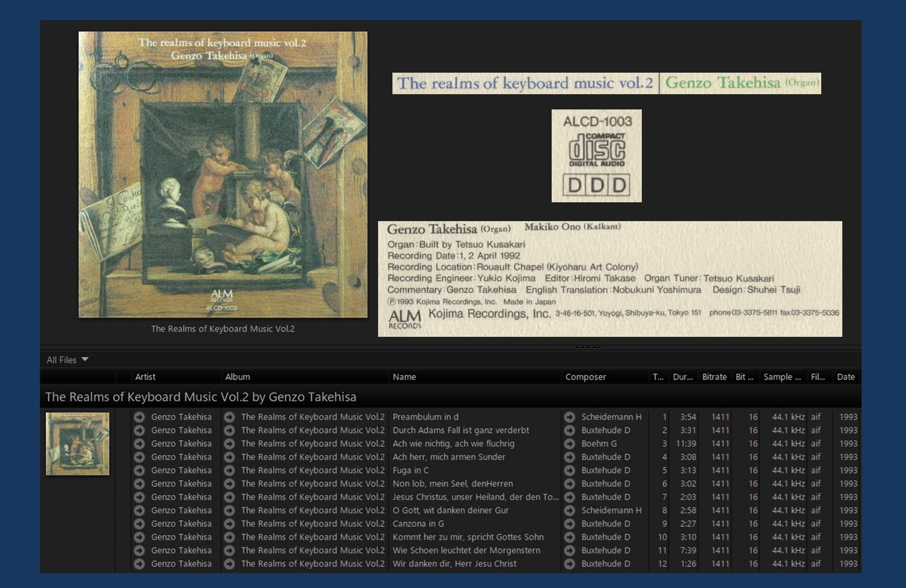Select the track "Jesus Christus, unser Heiland"

coord(475,497)
